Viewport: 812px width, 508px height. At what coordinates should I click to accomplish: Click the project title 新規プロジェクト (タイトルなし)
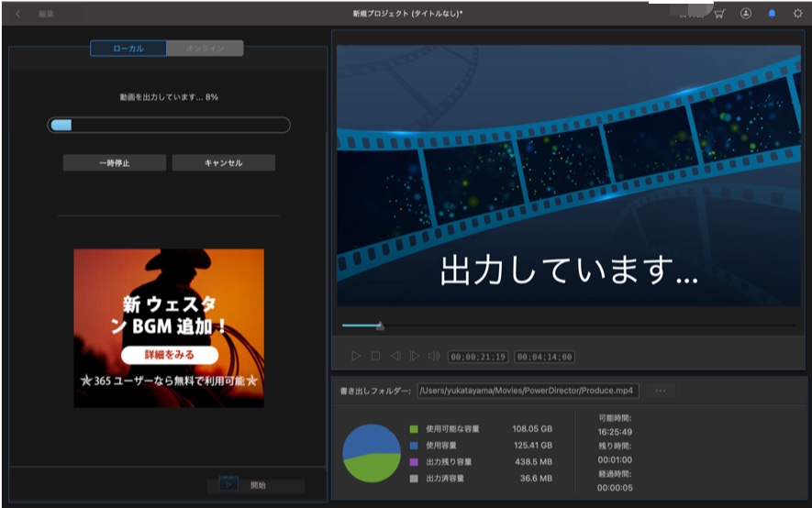pos(407,14)
